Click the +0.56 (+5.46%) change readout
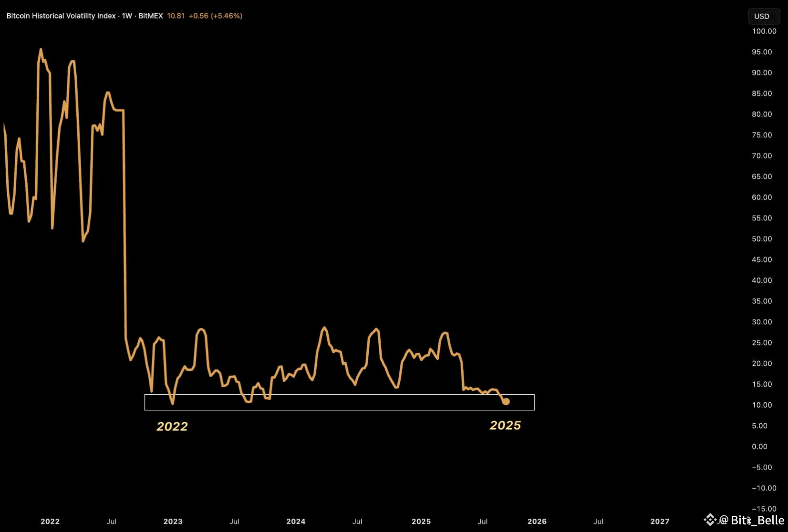The height and width of the screenshot is (532, 788). point(216,16)
